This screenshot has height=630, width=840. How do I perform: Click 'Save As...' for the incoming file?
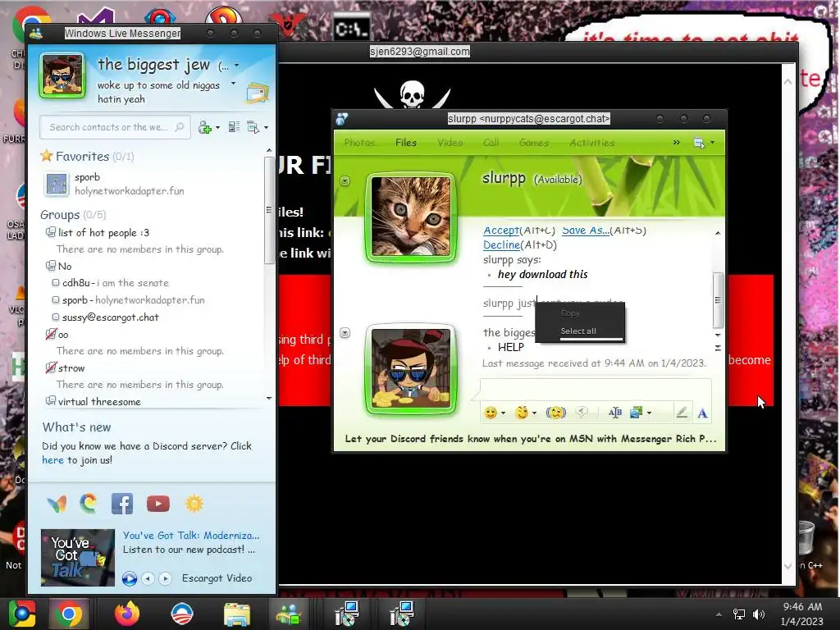pos(586,231)
